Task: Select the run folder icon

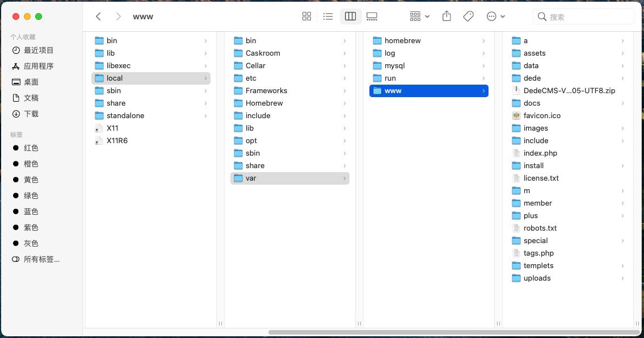Action: coord(377,78)
